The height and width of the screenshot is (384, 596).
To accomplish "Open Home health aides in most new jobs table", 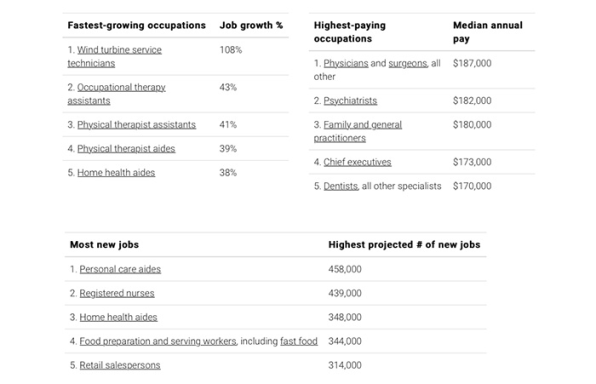I will point(118,317).
